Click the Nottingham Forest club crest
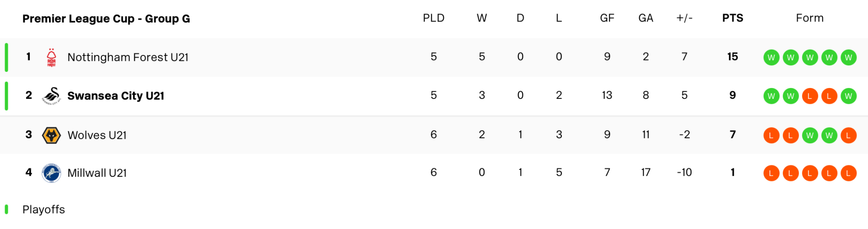 51,57
